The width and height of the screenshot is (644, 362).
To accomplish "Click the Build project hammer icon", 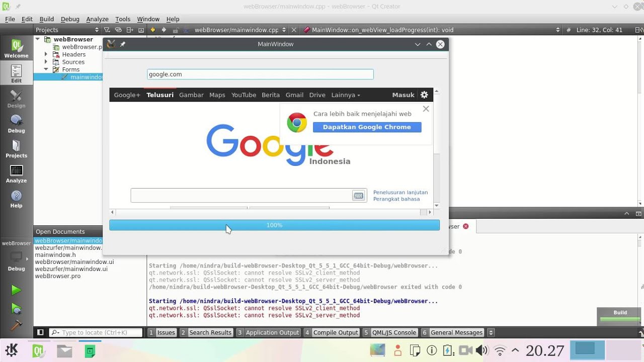I will pyautogui.click(x=16, y=325).
